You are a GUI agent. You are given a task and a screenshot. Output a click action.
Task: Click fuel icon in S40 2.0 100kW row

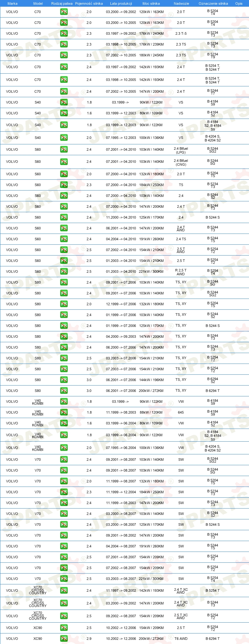click(x=64, y=138)
